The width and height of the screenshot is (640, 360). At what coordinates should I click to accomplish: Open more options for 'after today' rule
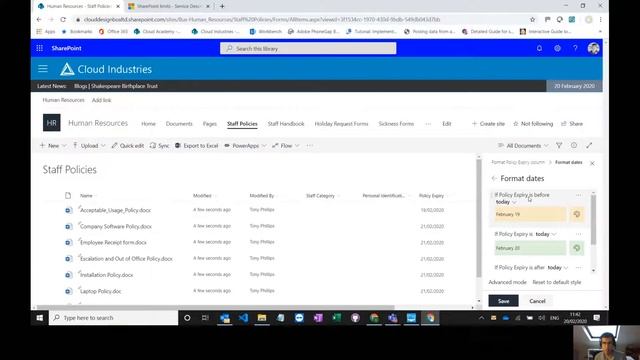[579, 268]
